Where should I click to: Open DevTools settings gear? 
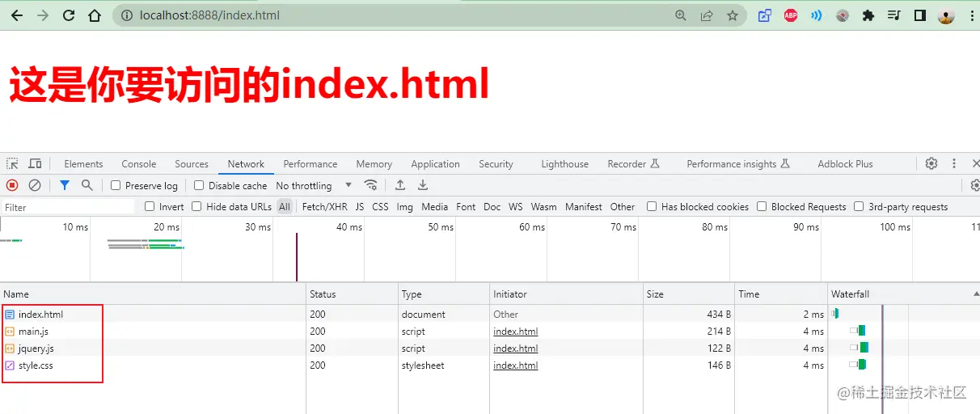click(931, 163)
